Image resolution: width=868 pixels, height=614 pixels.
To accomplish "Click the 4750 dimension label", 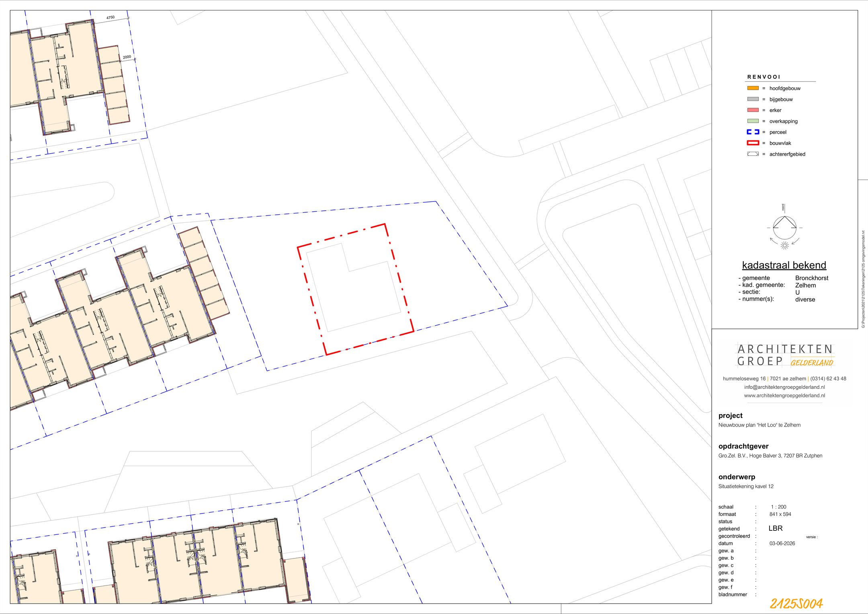I will [111, 18].
